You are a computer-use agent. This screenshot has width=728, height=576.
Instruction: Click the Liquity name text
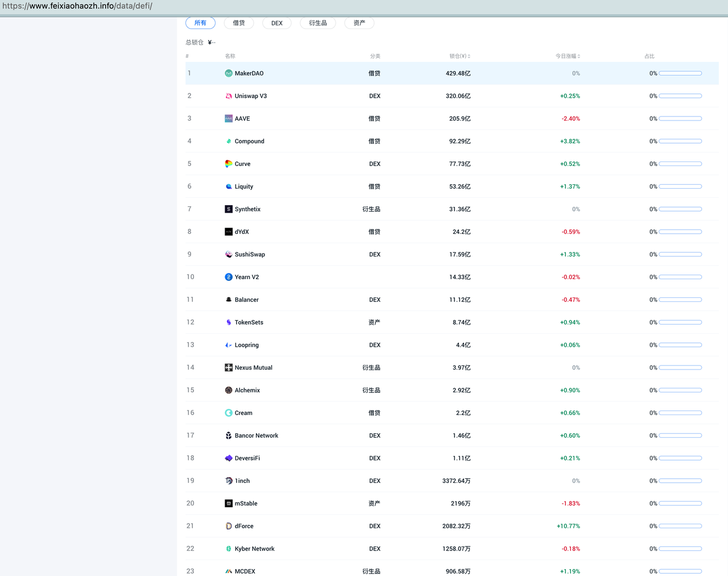click(244, 187)
